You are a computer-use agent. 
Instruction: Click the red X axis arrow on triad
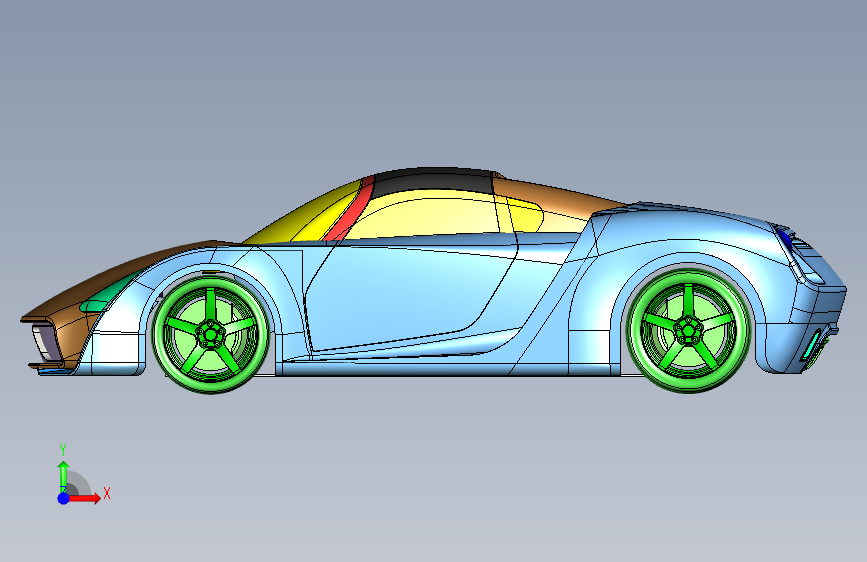click(x=86, y=498)
